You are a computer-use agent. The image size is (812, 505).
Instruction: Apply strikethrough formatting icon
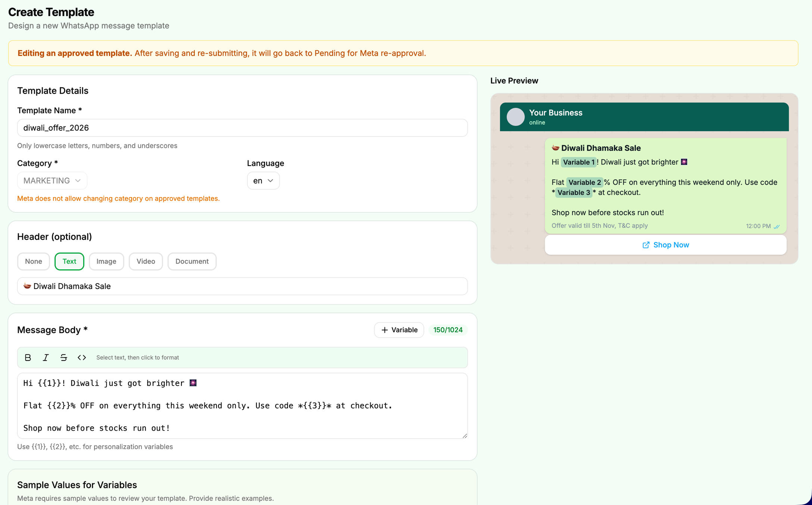(x=63, y=357)
